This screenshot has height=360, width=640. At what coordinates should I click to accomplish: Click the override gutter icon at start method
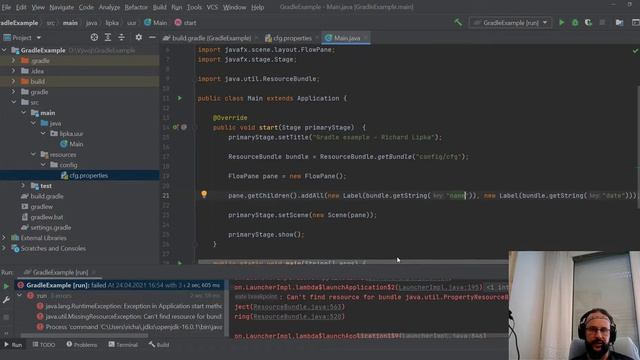click(x=176, y=127)
